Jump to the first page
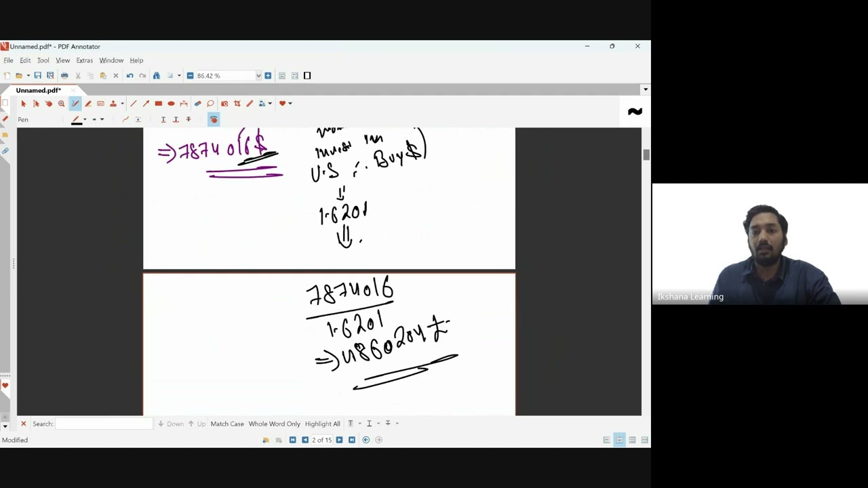This screenshot has width=868, height=488. [x=292, y=440]
